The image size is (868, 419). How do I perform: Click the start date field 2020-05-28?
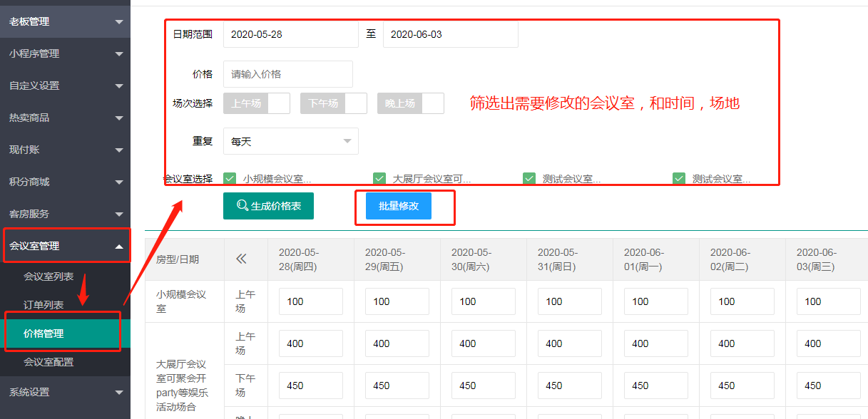(291, 34)
